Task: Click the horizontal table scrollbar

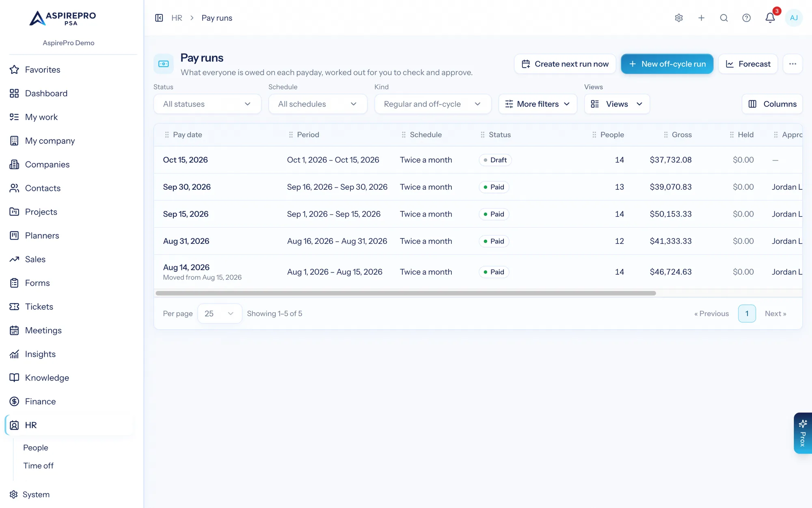Action: 406,293
